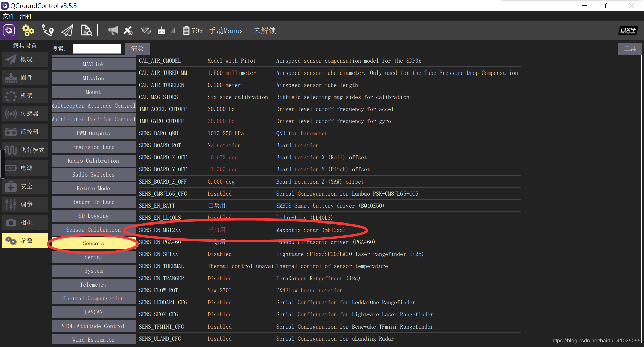The image size is (644, 347).
Task: Select the VTOL Attitude Control group
Action: 93,326
